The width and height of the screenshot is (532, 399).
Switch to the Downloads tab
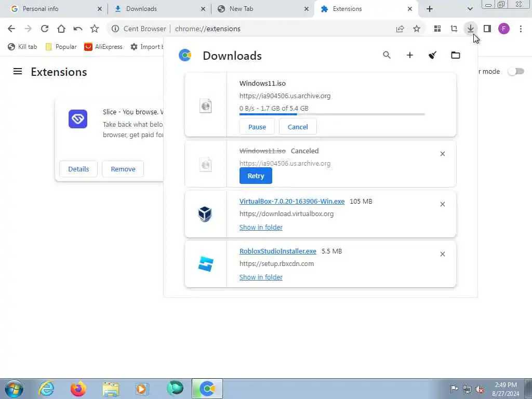pos(159,9)
